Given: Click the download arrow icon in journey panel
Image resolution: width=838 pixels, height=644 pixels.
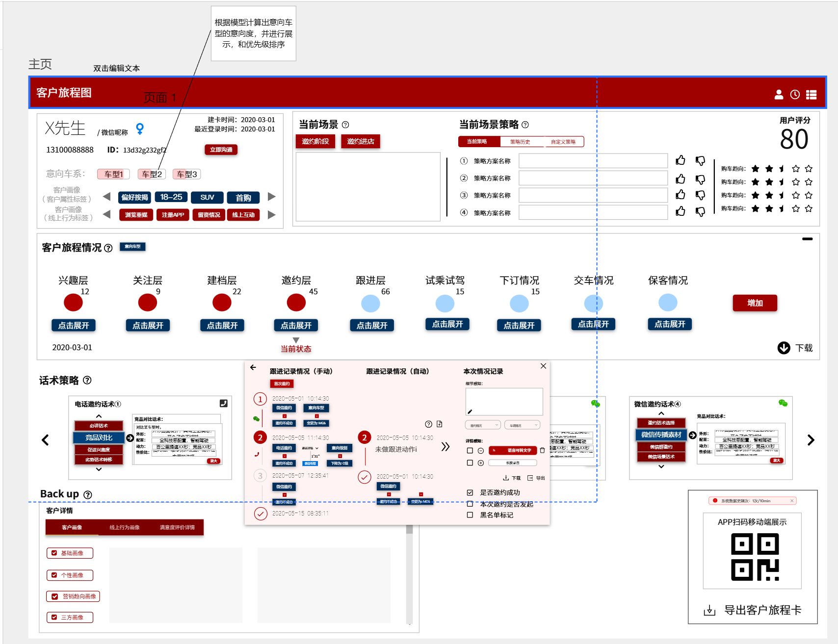Looking at the screenshot, I should tap(784, 348).
